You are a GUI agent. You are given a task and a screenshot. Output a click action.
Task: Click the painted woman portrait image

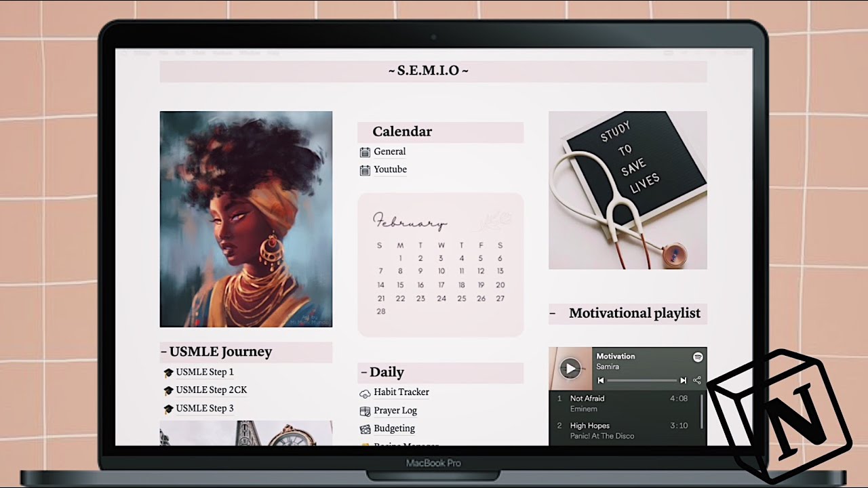(246, 219)
